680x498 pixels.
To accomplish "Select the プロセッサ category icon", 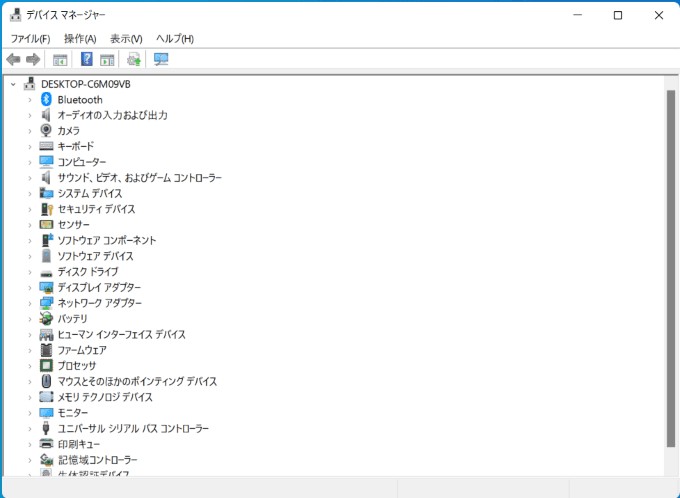I will point(47,366).
